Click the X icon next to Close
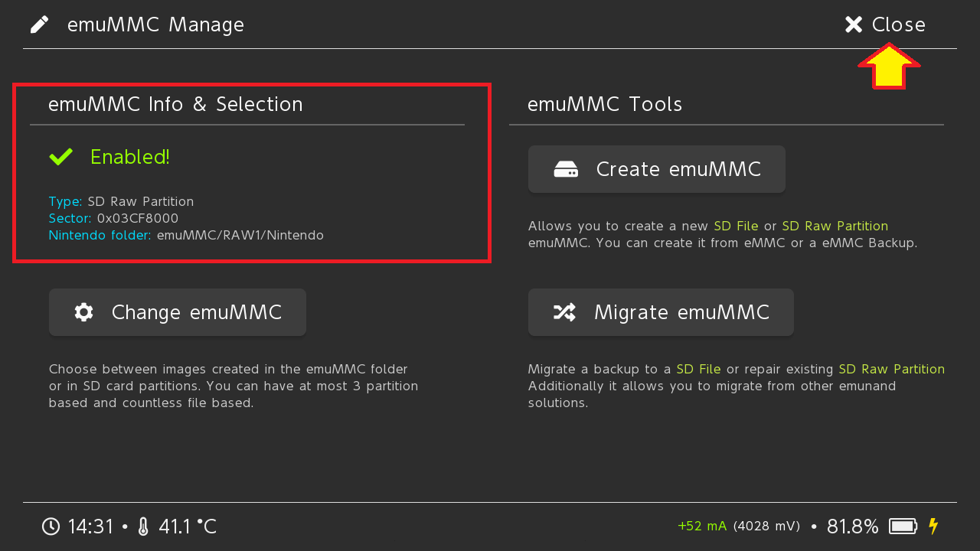 click(x=854, y=24)
